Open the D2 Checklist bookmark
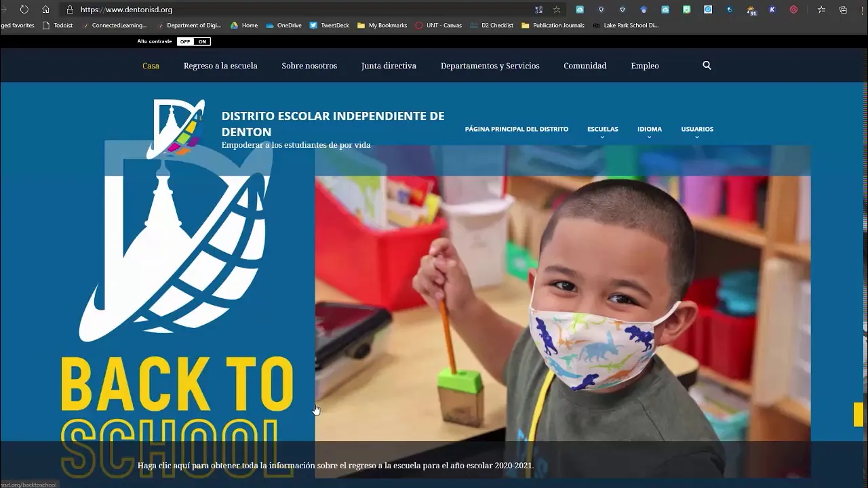 click(492, 25)
